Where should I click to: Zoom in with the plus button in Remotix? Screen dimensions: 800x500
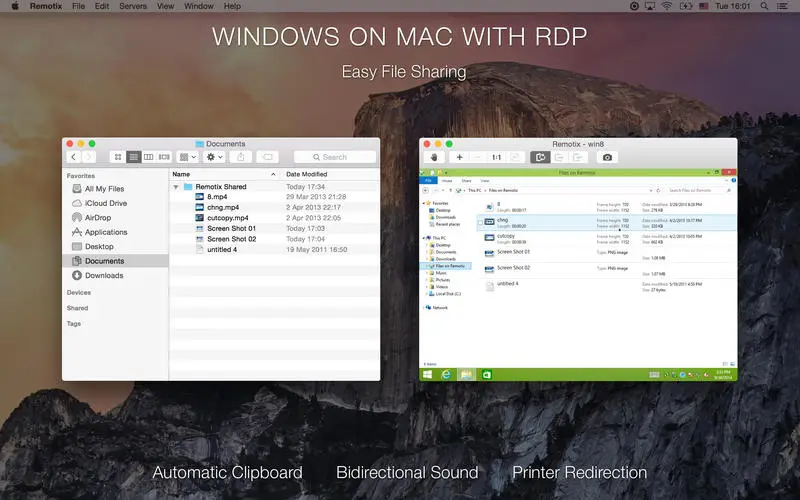click(x=459, y=157)
